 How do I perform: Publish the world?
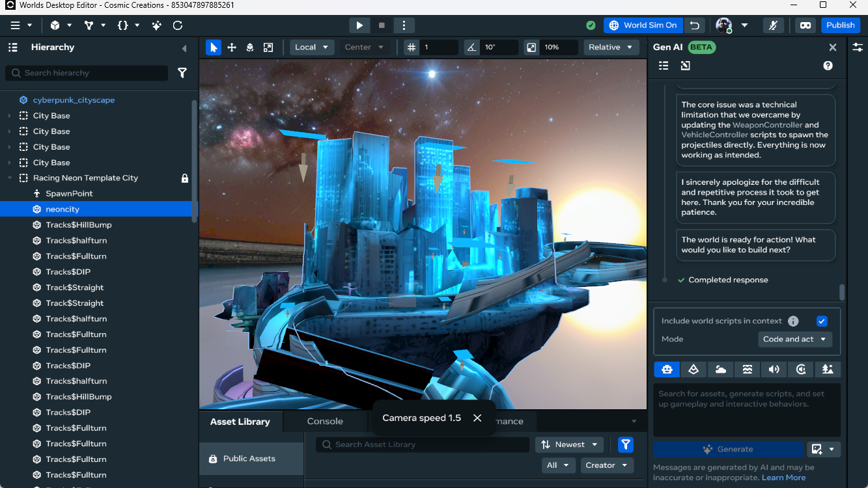(x=840, y=25)
